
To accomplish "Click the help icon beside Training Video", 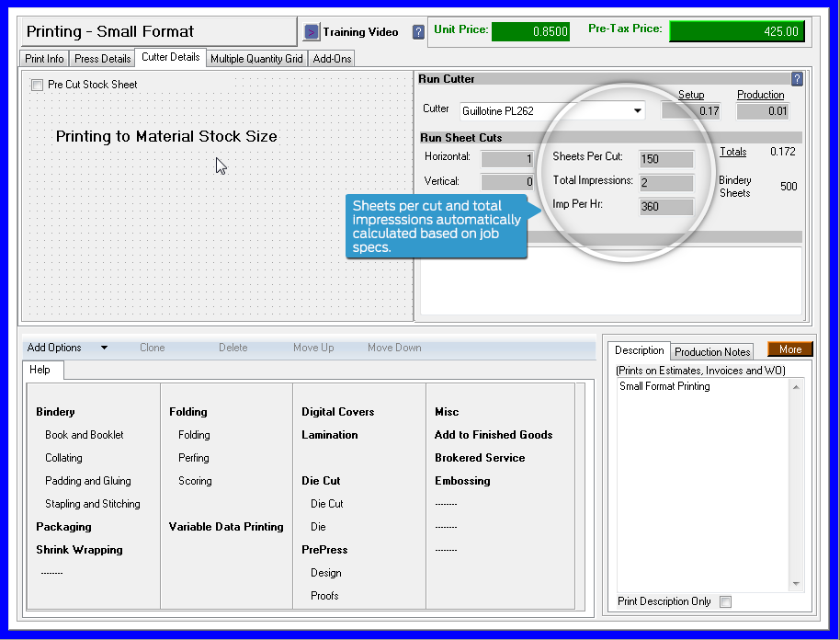I will click(418, 30).
